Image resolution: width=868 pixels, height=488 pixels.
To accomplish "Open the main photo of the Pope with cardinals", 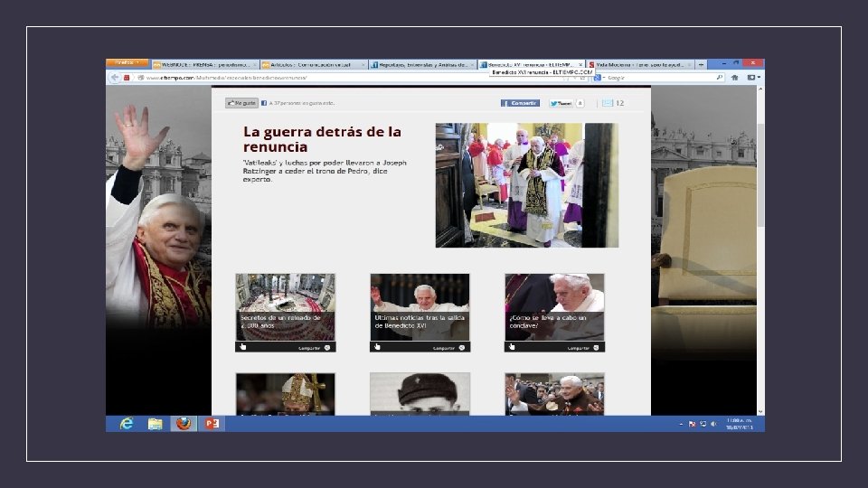I will (526, 184).
